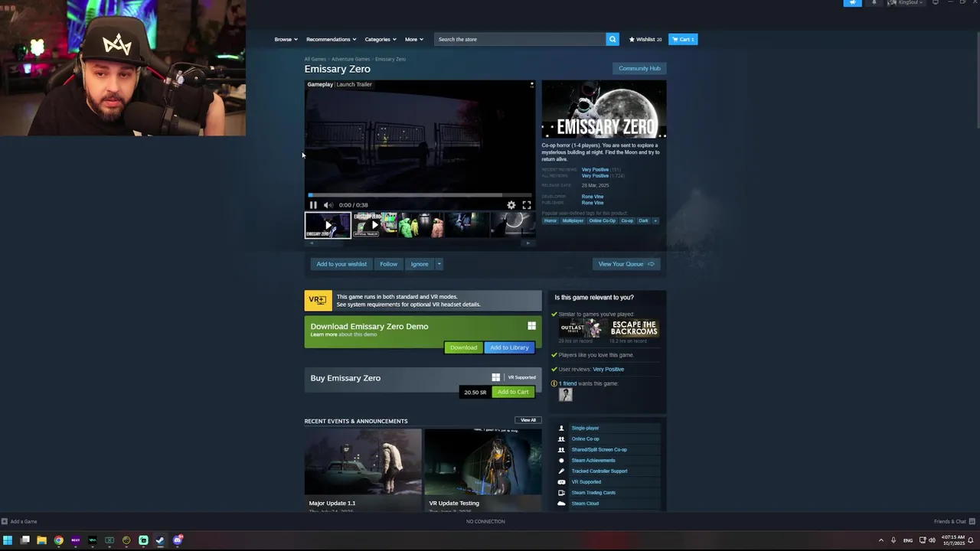Follow Emissary Zero
Viewport: 980px width, 551px height.
[388, 264]
